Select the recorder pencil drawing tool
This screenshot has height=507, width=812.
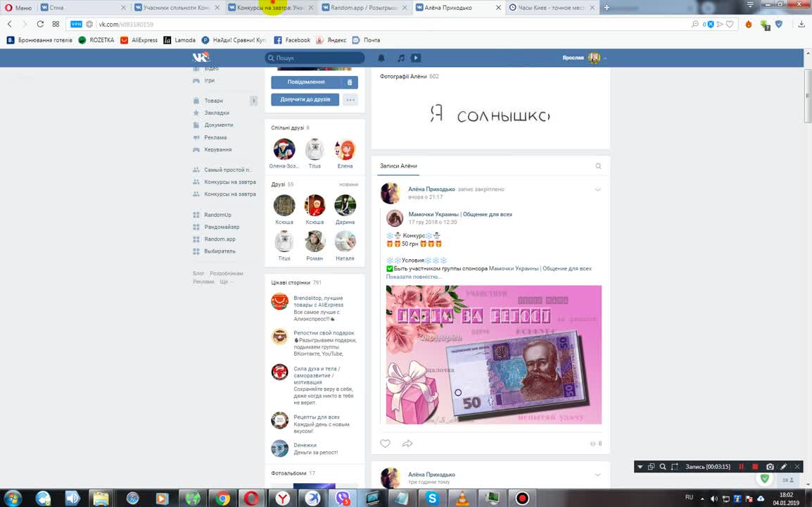point(784,467)
